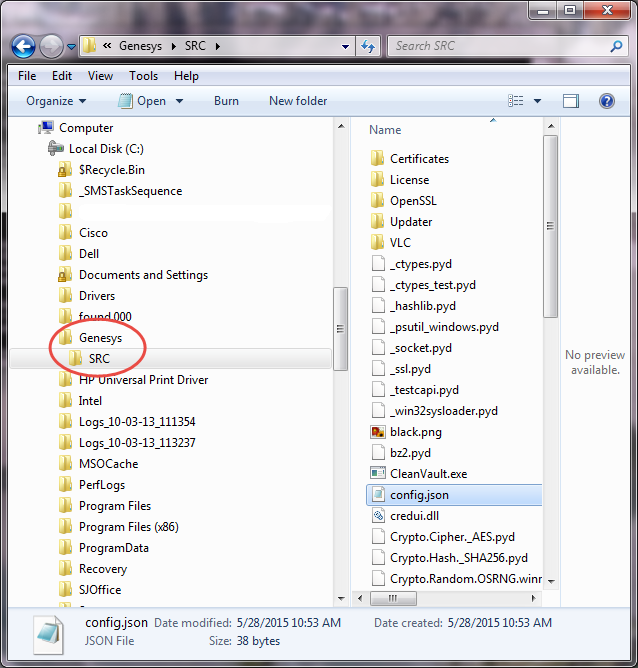Click the Name column header
This screenshot has width=638, height=668.
385,130
